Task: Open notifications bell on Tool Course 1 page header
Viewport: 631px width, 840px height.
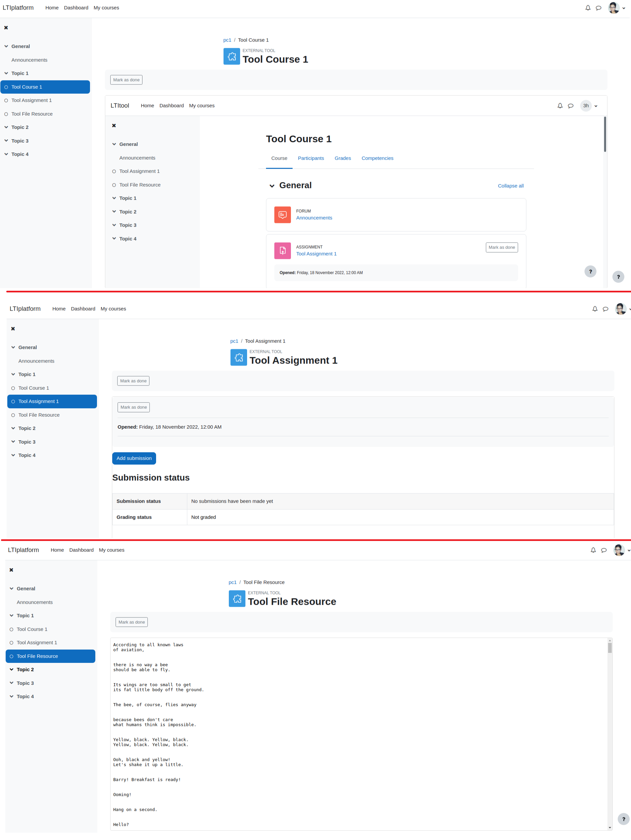Action: (x=588, y=8)
